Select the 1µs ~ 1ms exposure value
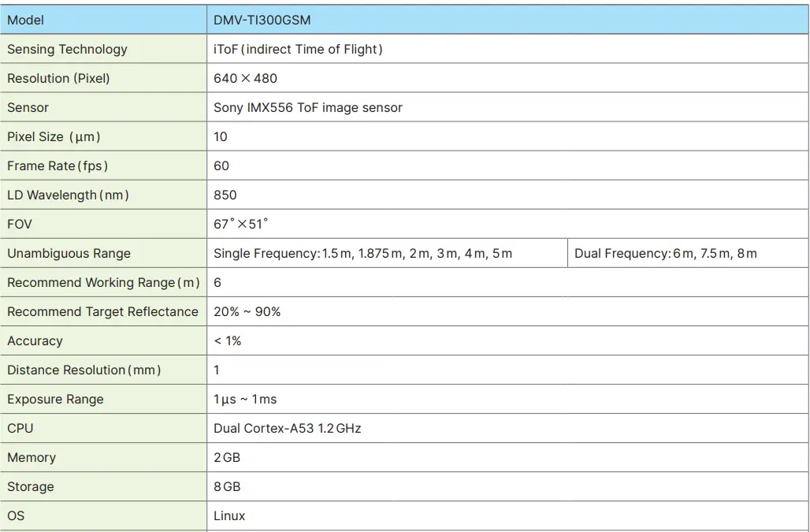Image resolution: width=810 pixels, height=532 pixels. click(245, 399)
